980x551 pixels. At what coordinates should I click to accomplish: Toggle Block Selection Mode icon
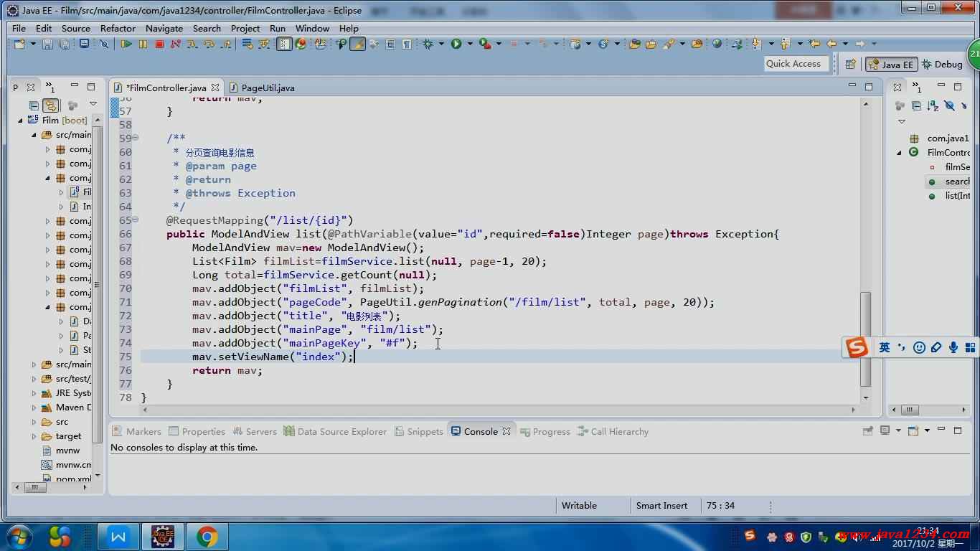[390, 44]
